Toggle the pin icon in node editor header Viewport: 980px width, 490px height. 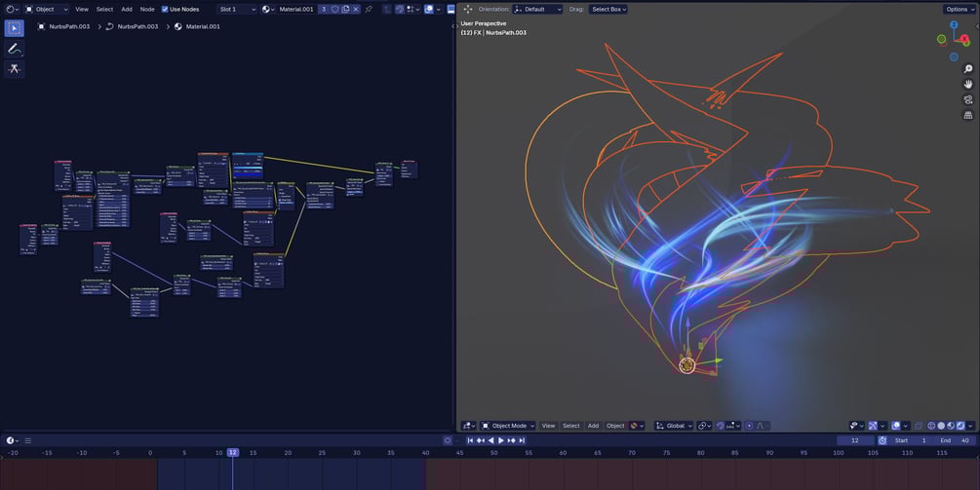(369, 10)
